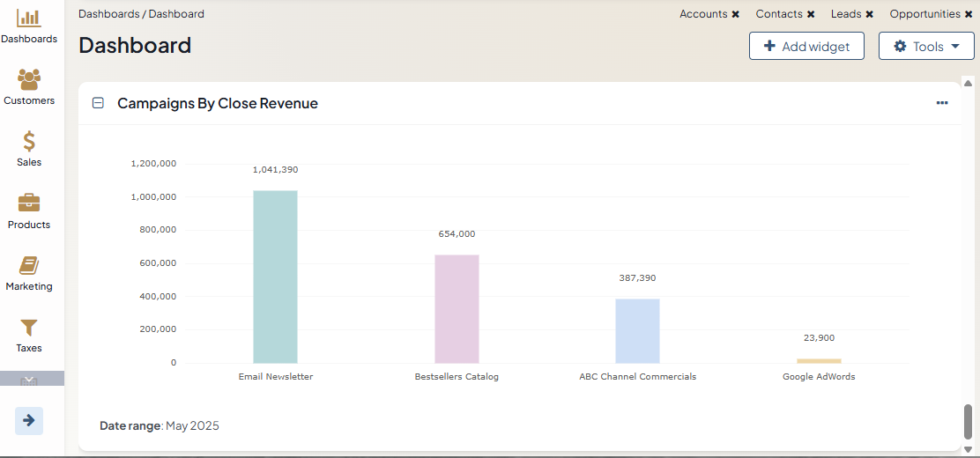Remove the Opportunities pinned shortcut

click(x=969, y=15)
